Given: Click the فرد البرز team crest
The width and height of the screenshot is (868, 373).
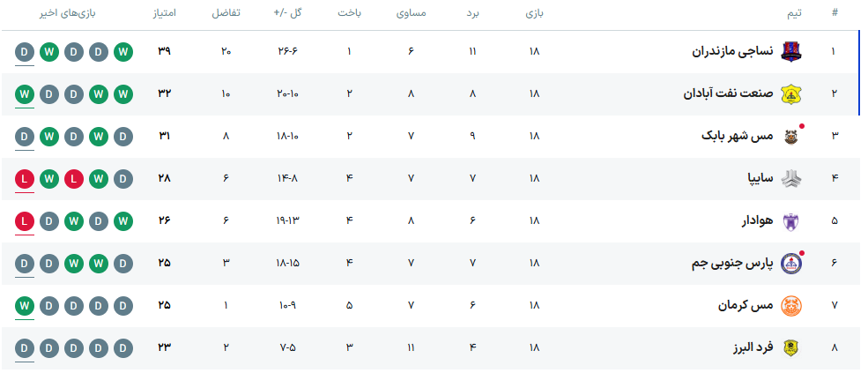Looking at the screenshot, I should [x=790, y=347].
